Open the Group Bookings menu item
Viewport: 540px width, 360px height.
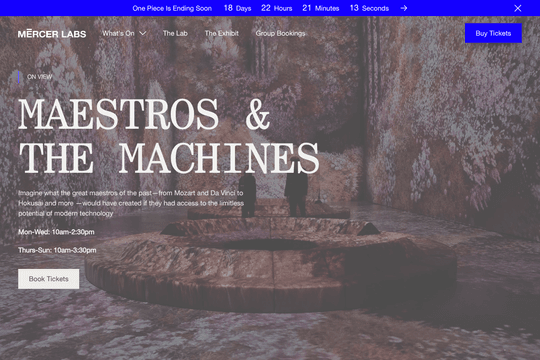pos(280,33)
